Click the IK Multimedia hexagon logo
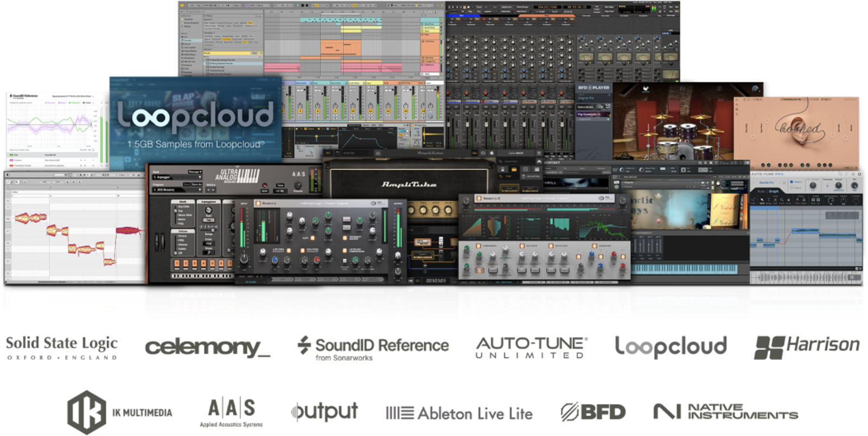 click(86, 412)
